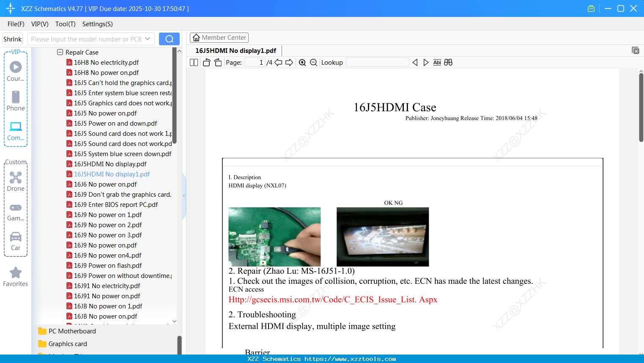
Task: Select the 16J5HDMI No display1.pdf tab
Action: pyautogui.click(x=236, y=51)
